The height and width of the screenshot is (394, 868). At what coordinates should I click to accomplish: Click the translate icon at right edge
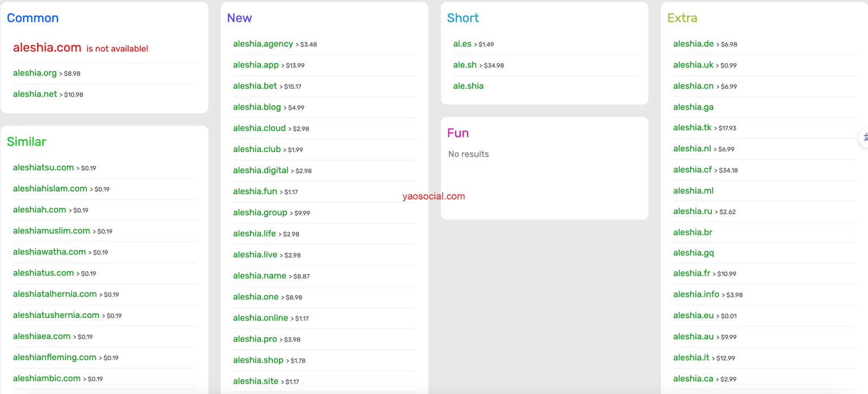[x=864, y=137]
